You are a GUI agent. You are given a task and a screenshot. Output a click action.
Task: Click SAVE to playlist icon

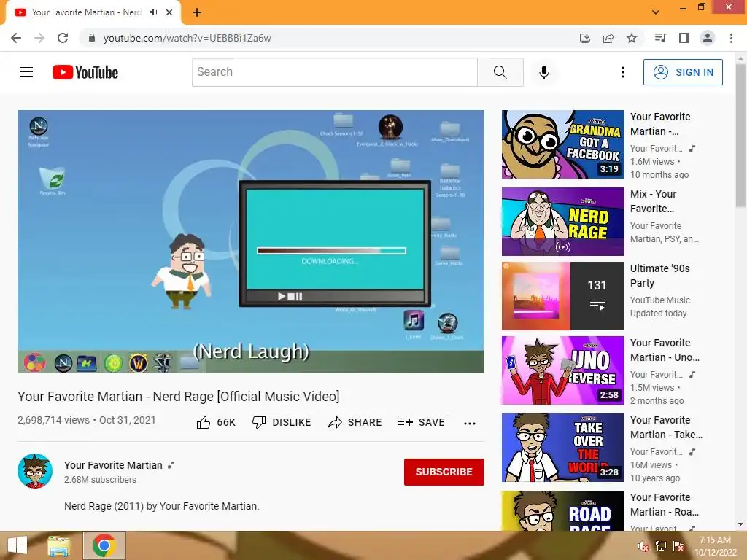(x=421, y=422)
